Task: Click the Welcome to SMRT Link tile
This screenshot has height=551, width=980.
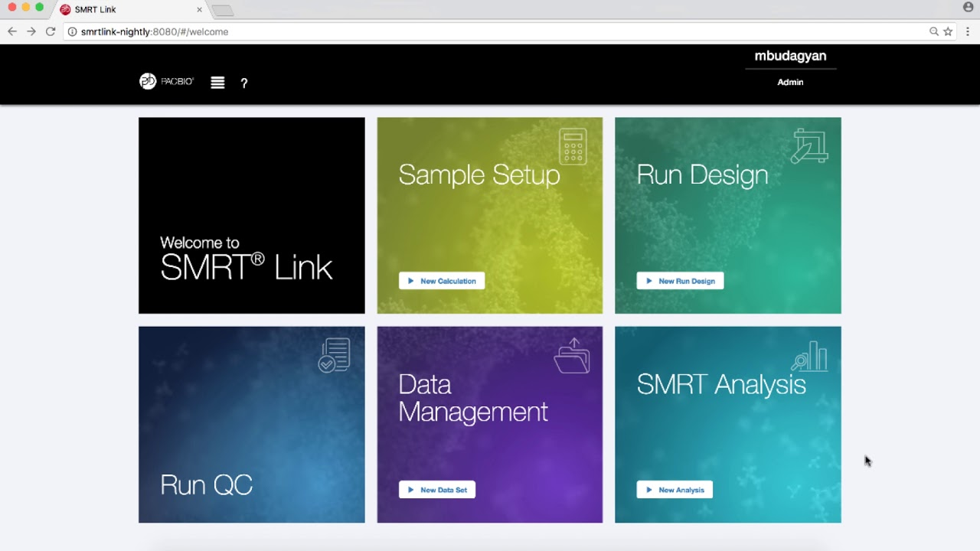Action: click(252, 215)
